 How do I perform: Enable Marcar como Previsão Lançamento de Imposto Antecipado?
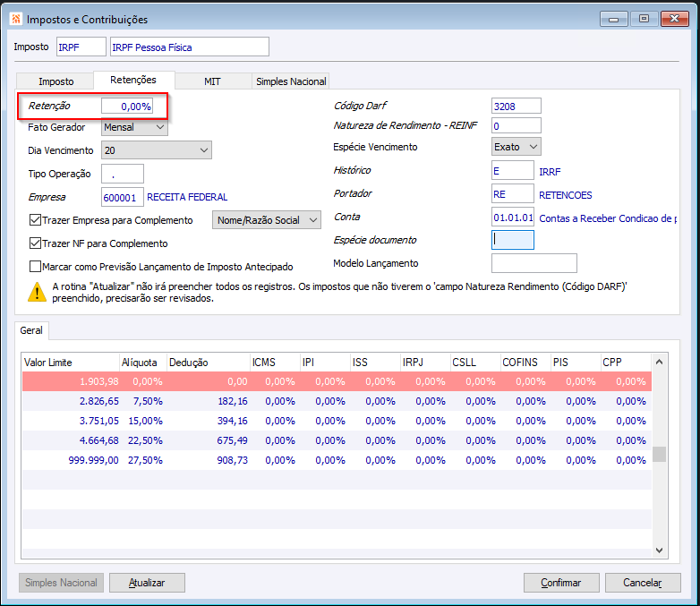point(35,266)
